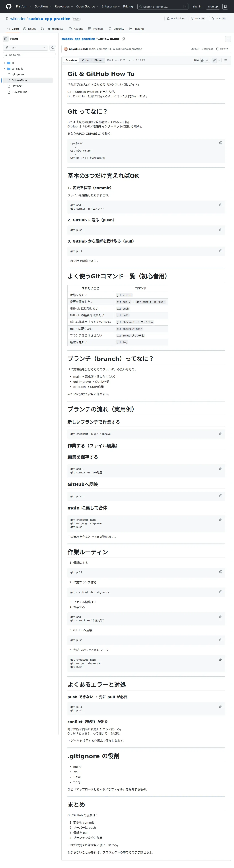Open the Security tab
Image resolution: width=234 pixels, height=868 pixels.
coord(116,29)
